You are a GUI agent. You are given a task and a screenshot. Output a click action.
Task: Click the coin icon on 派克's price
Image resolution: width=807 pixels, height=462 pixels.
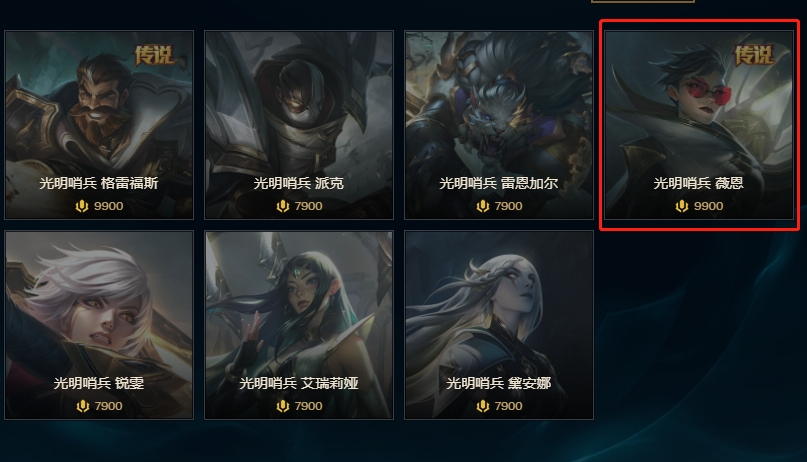click(283, 206)
